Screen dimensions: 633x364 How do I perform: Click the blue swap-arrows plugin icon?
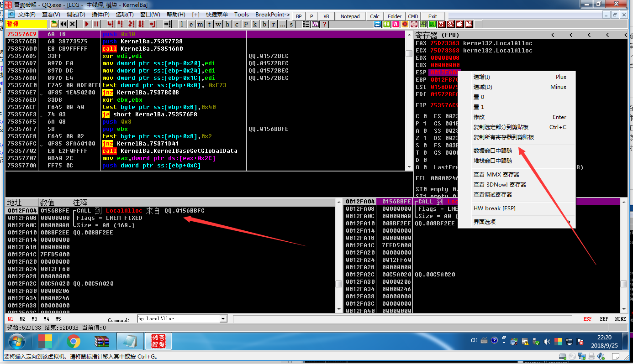(x=378, y=24)
